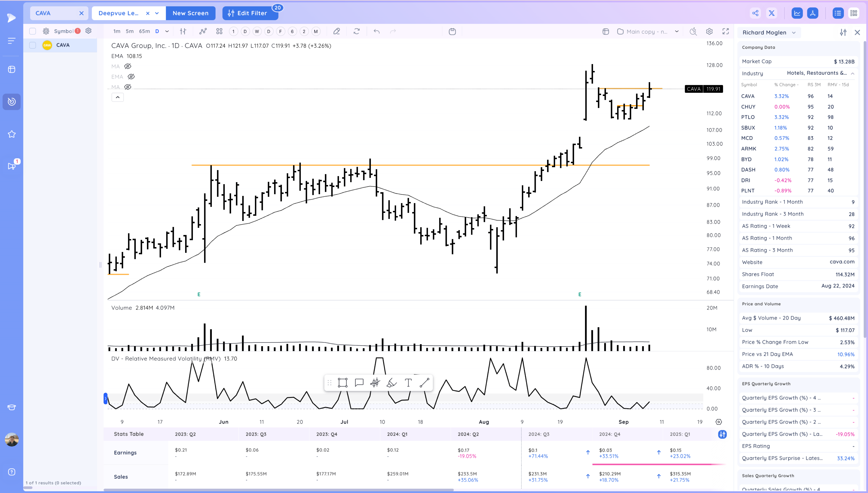Toggle visibility of first hidden MA indicator
The image size is (868, 493).
[128, 66]
